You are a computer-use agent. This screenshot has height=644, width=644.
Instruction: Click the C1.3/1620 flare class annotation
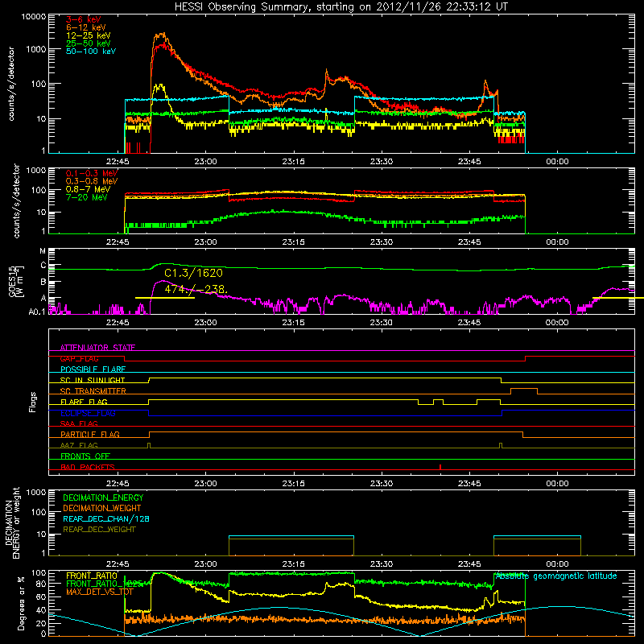point(193,273)
